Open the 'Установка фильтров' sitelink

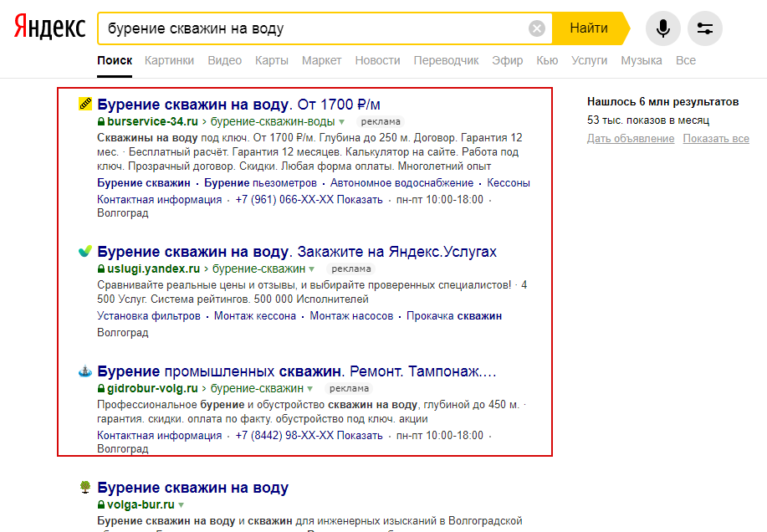tap(149, 316)
